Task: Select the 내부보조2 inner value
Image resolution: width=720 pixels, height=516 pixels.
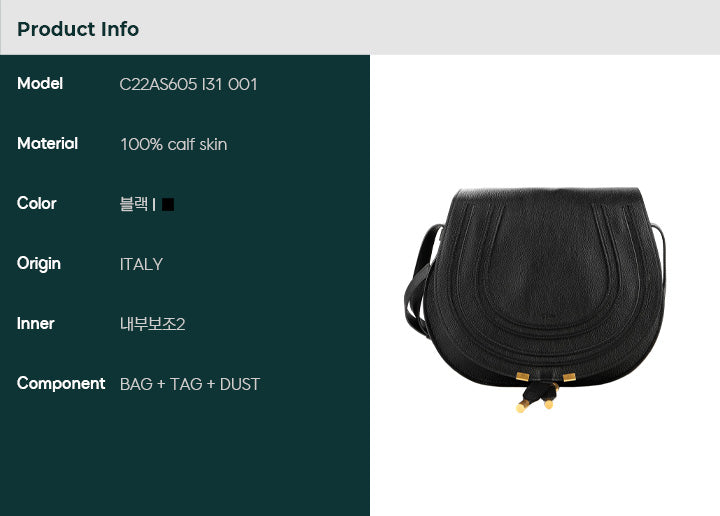Action: pyautogui.click(x=152, y=324)
